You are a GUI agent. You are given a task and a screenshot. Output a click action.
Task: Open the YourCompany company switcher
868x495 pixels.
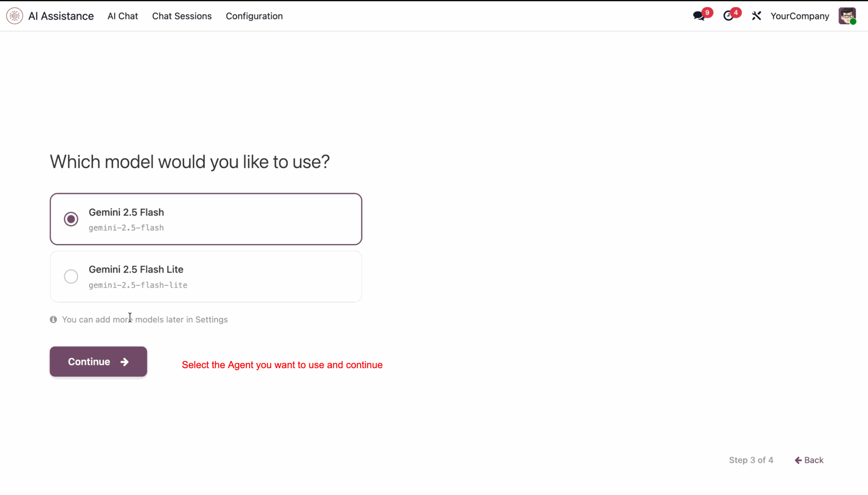[800, 16]
